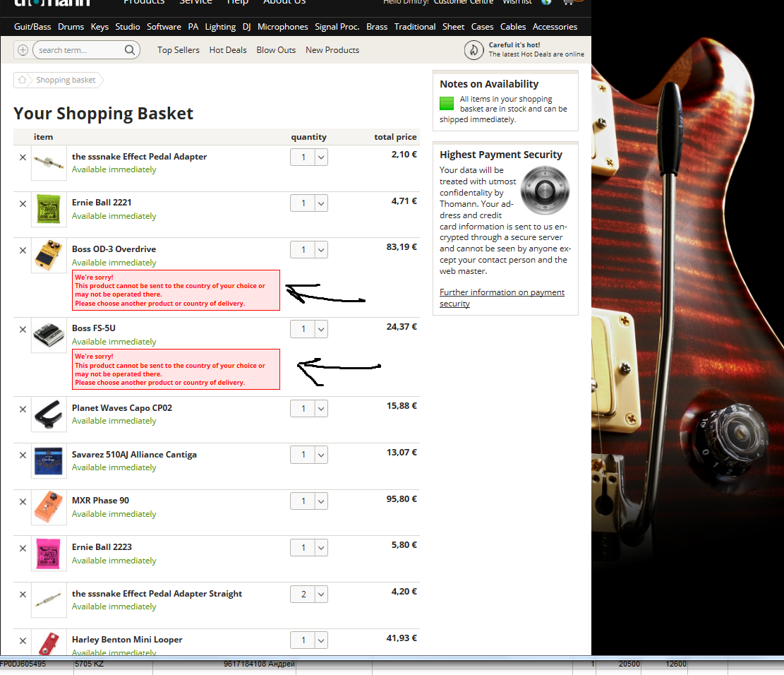Open quantity dropdown for Adapter Straight

(321, 594)
